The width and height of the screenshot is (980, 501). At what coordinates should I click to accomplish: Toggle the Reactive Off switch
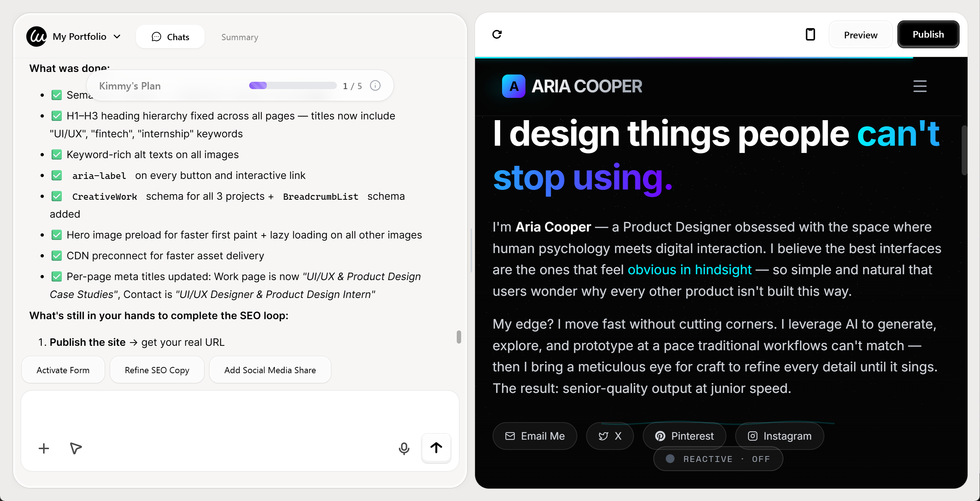pyautogui.click(x=718, y=459)
